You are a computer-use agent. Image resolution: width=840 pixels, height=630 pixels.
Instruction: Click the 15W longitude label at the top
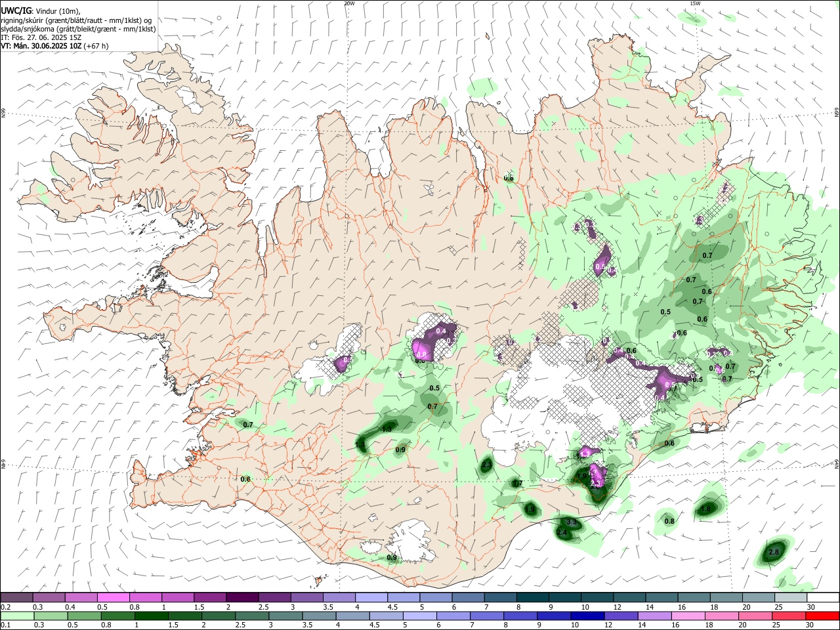click(694, 3)
